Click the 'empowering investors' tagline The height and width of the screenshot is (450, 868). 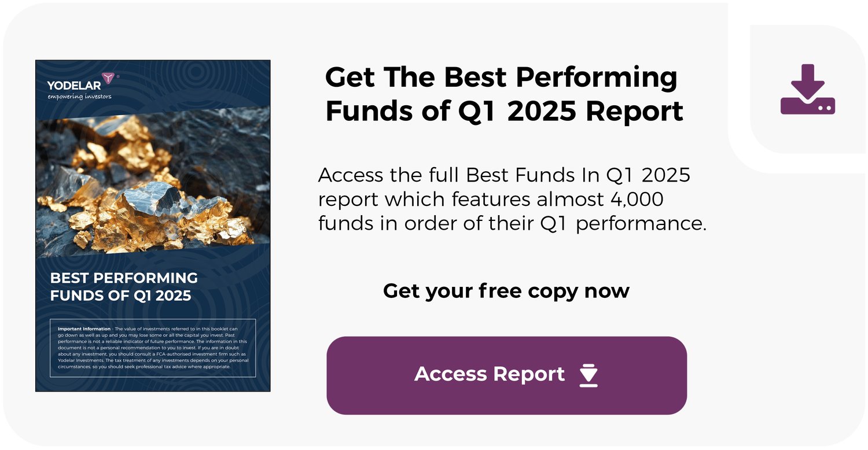tap(79, 97)
